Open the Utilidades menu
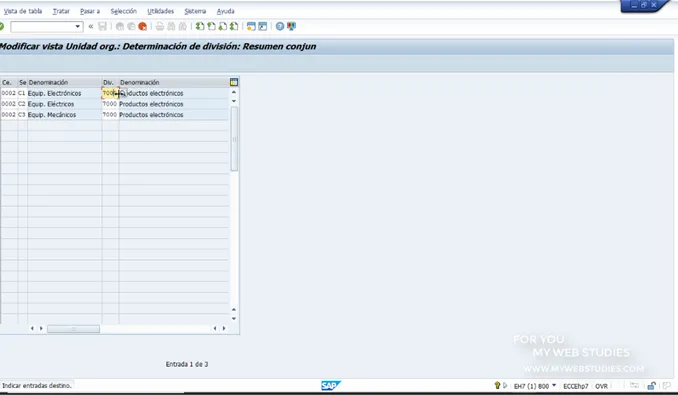678x395 pixels. pos(160,11)
